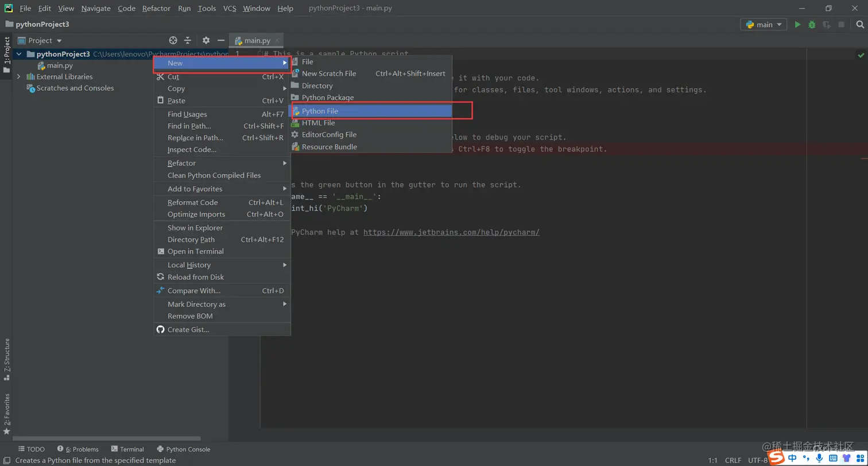
Task: Select Create Gist... with GitHub icon
Action: pos(222,330)
